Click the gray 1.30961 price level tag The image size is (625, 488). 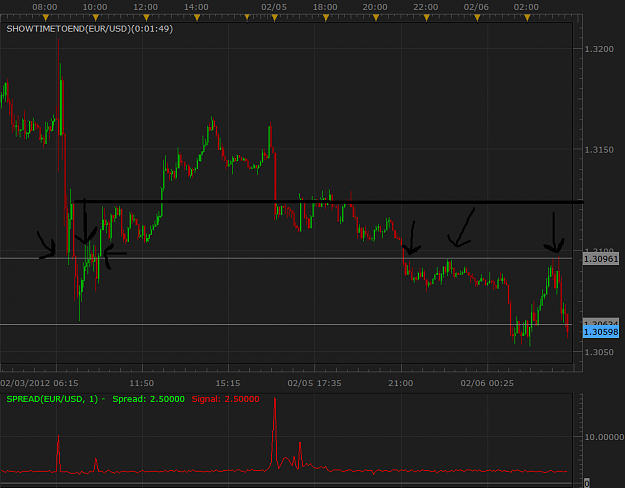click(x=601, y=259)
